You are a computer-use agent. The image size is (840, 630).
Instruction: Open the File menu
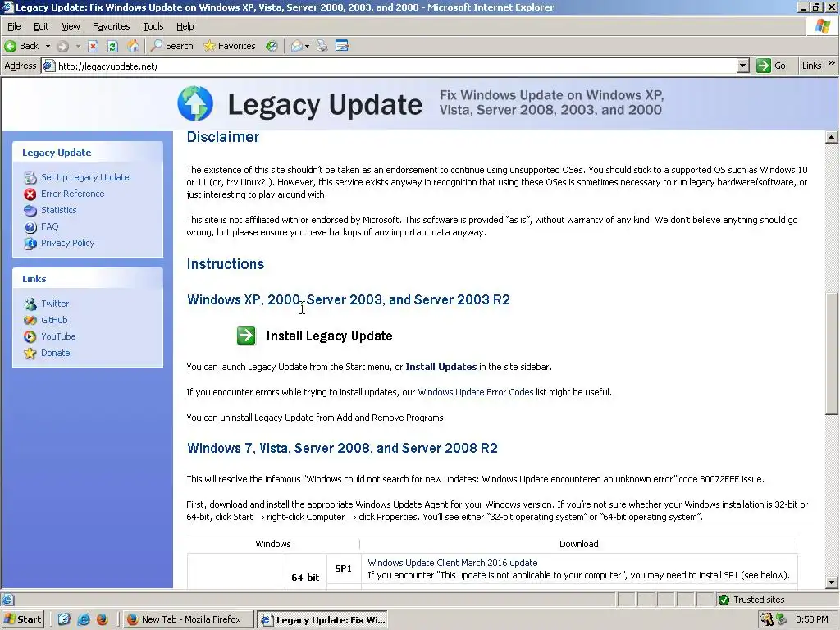coord(14,26)
